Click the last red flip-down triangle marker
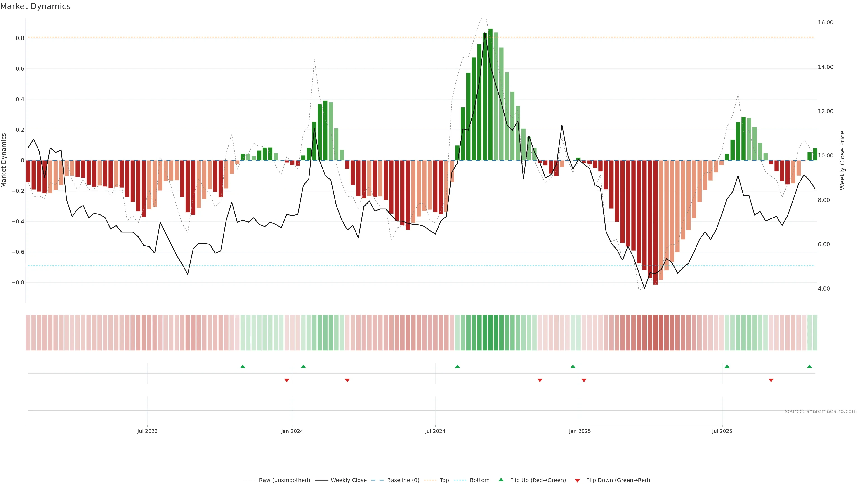The height and width of the screenshot is (488, 868). [771, 380]
